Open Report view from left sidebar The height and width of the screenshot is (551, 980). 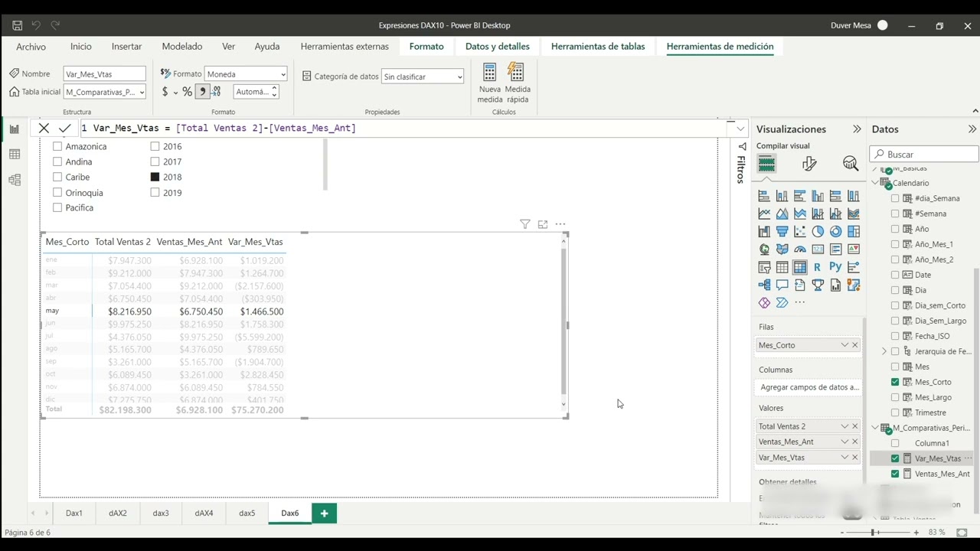point(14,129)
